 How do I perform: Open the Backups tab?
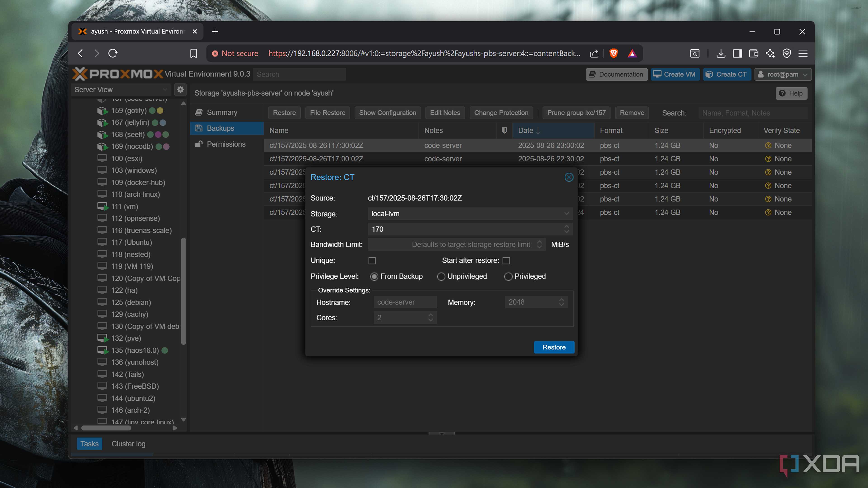click(x=227, y=128)
